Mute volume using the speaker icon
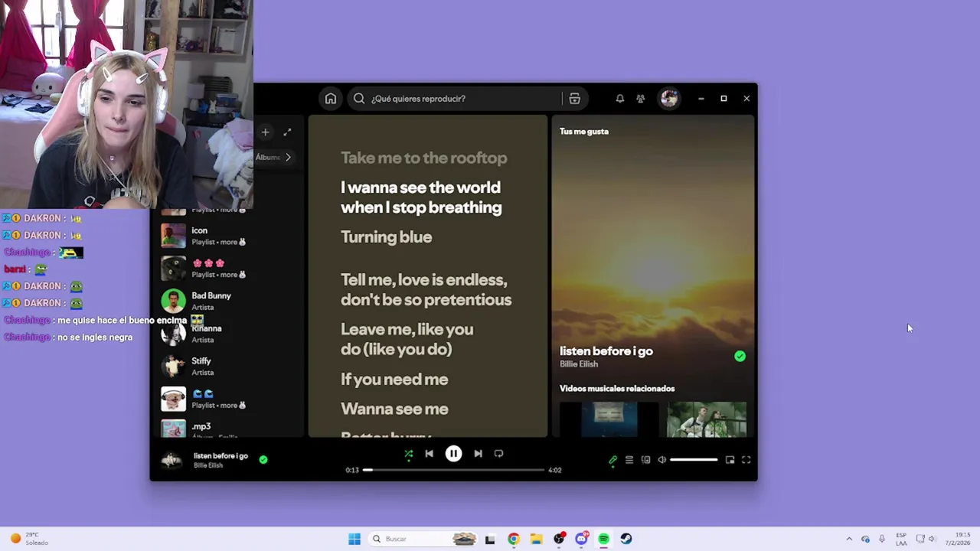Image resolution: width=980 pixels, height=551 pixels. point(662,460)
